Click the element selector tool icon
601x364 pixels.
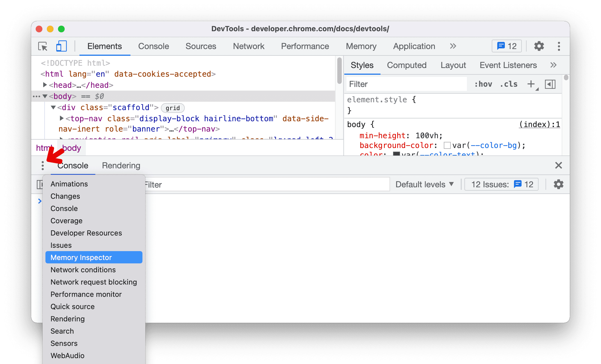click(43, 46)
